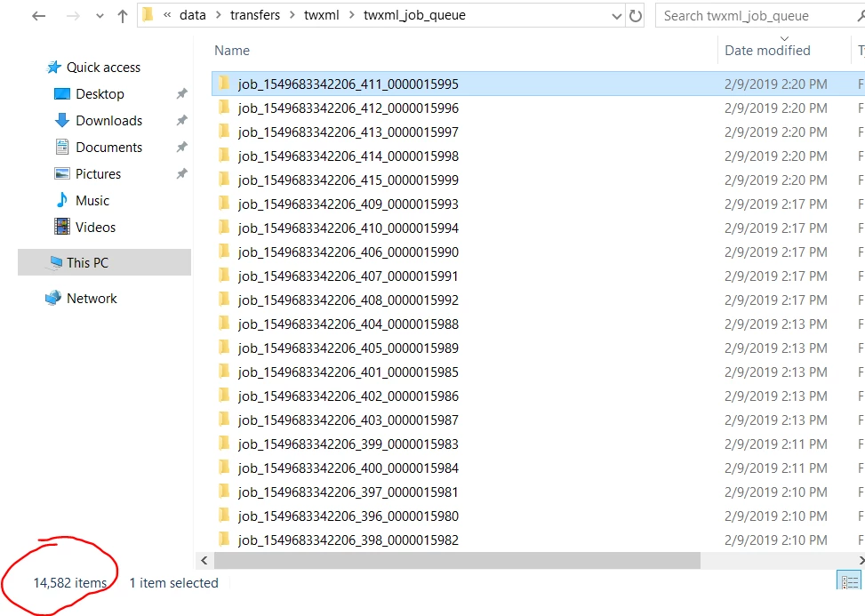The height and width of the screenshot is (616, 865).
Task: Select folder job_1549683342206_414_0000015998
Action: click(348, 156)
